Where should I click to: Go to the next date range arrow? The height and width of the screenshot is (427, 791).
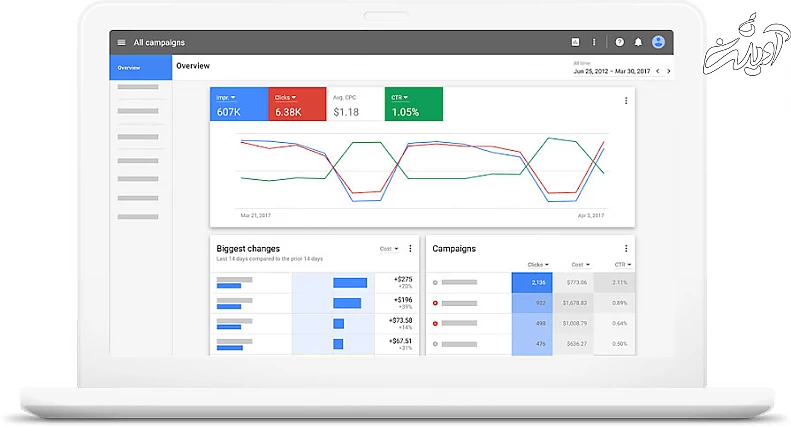pos(669,72)
